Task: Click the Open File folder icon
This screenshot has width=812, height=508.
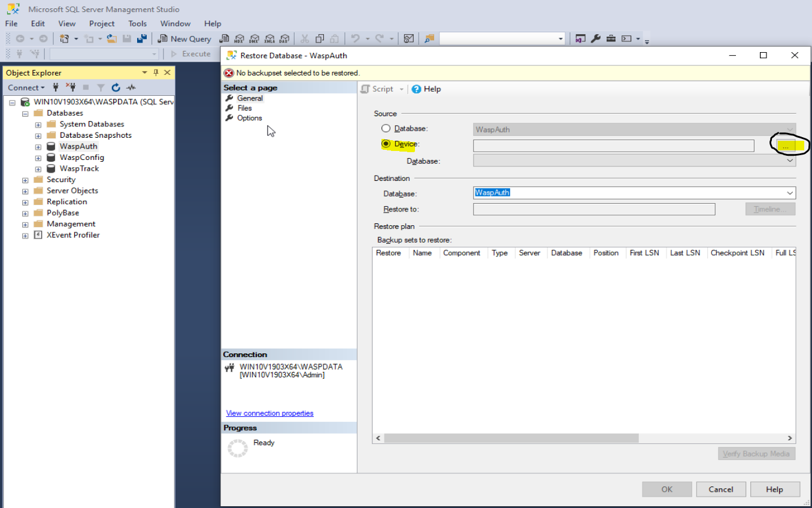Action: click(112, 39)
